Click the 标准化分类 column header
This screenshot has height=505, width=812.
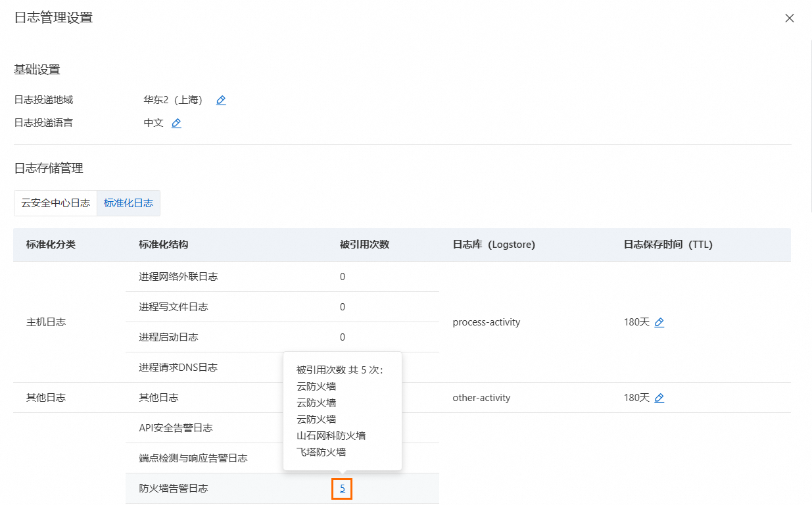click(51, 245)
